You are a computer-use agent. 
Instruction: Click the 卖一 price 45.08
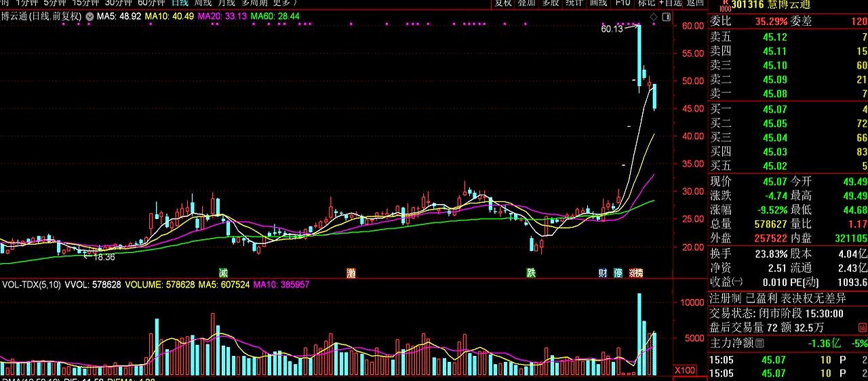coord(775,94)
